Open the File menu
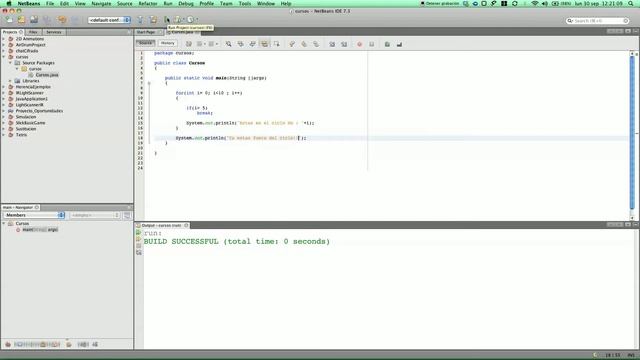Screen dimensions: 640x360 pyautogui.click(x=50, y=3)
